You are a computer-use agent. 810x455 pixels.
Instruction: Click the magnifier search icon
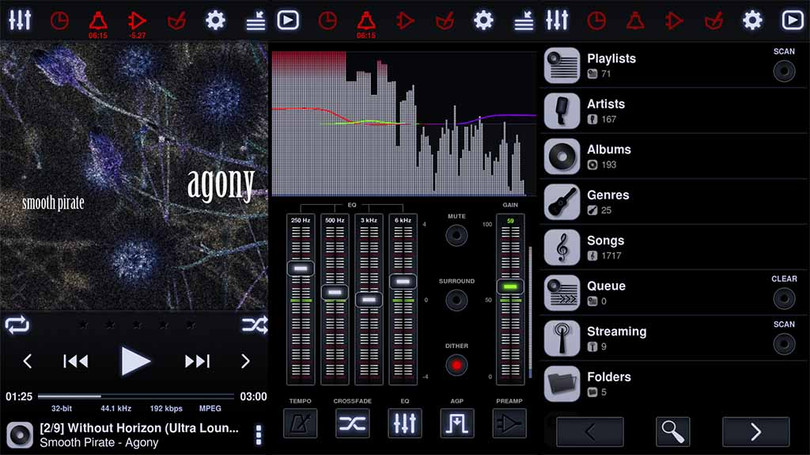672,432
